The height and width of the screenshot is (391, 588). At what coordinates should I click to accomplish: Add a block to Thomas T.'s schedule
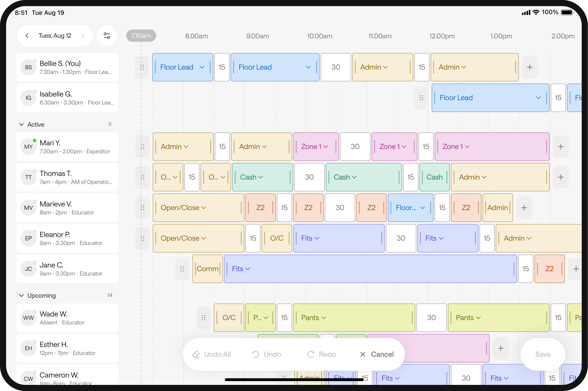(x=561, y=177)
